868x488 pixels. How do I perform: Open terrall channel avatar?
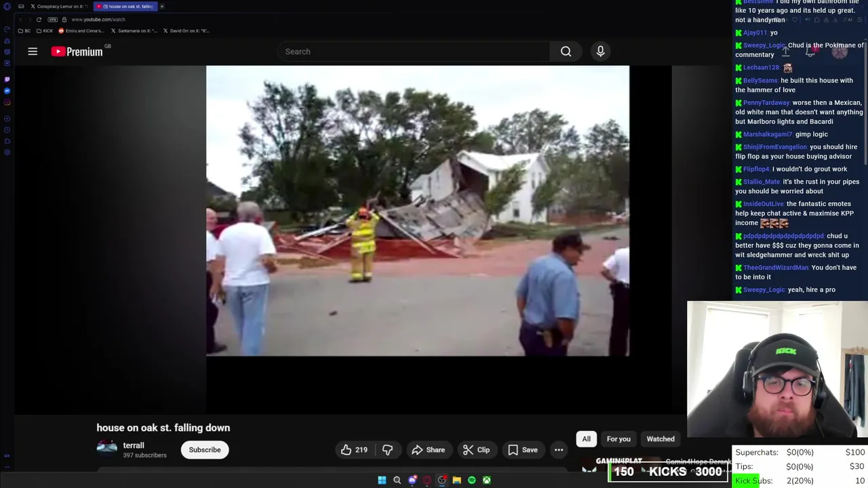click(106, 447)
